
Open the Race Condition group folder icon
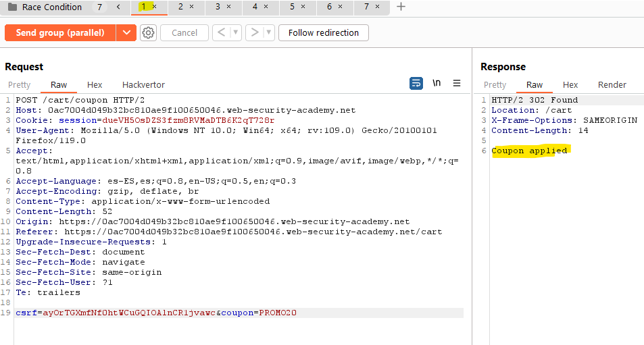[12, 7]
